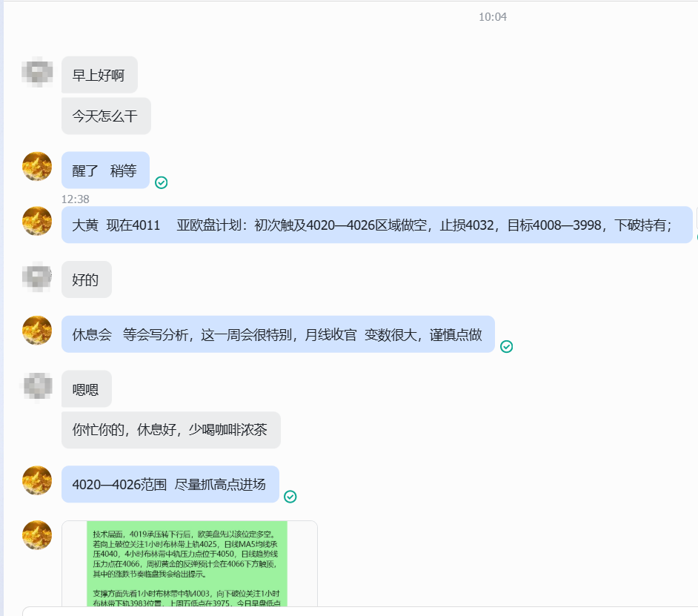698x616 pixels.
Task: Select the 好的 reply bubble
Action: pyautogui.click(x=87, y=279)
